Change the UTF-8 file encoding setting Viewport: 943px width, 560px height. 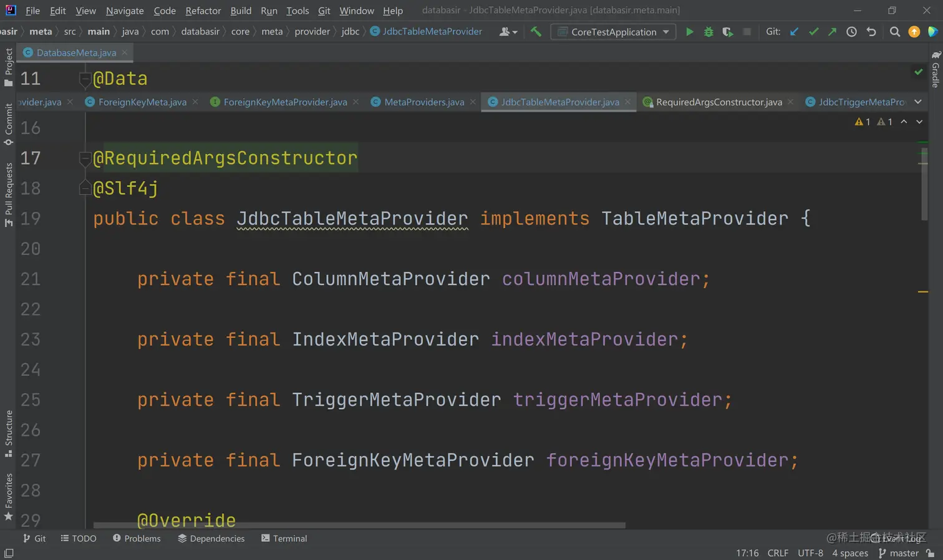point(810,553)
